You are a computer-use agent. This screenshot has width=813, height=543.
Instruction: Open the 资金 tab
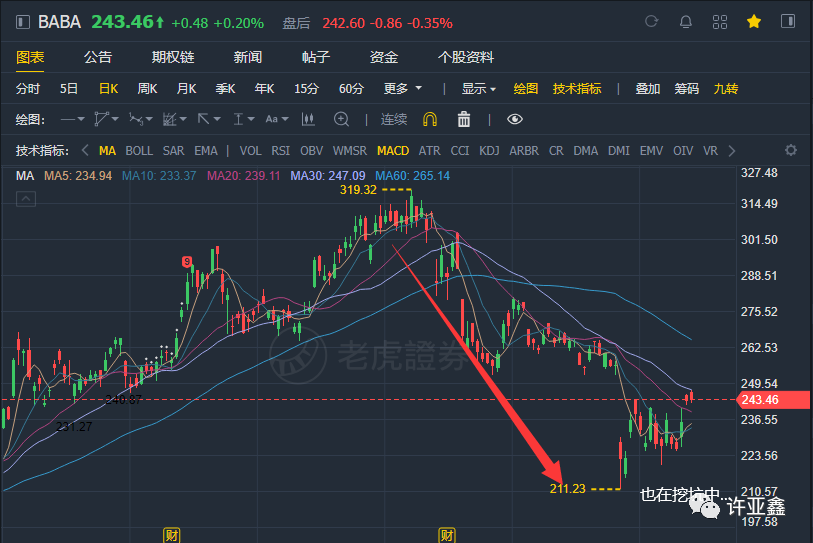point(384,57)
